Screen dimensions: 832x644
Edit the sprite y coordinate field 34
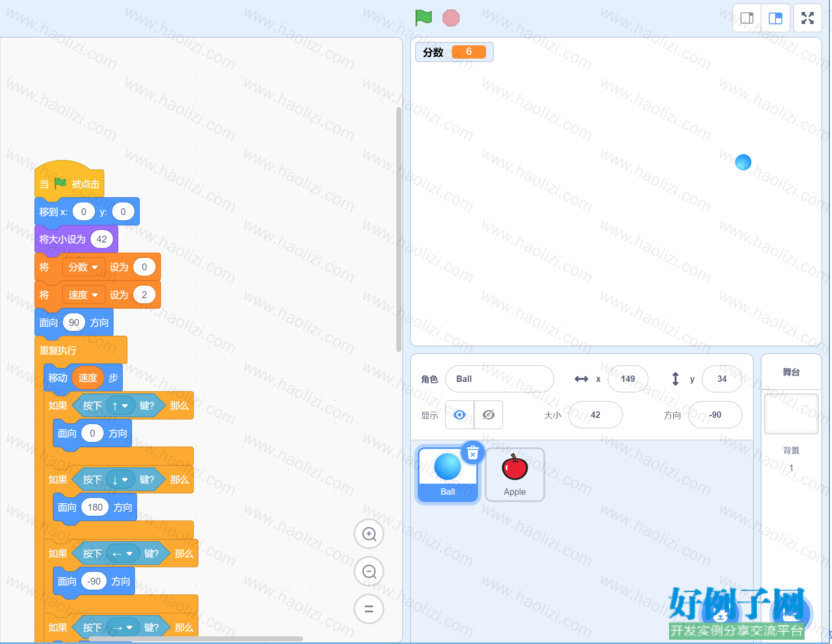point(722,379)
